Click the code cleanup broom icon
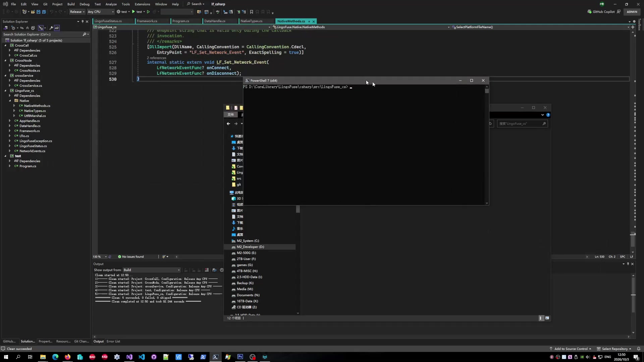Image resolution: width=644 pixels, height=362 pixels. pyautogui.click(x=164, y=257)
